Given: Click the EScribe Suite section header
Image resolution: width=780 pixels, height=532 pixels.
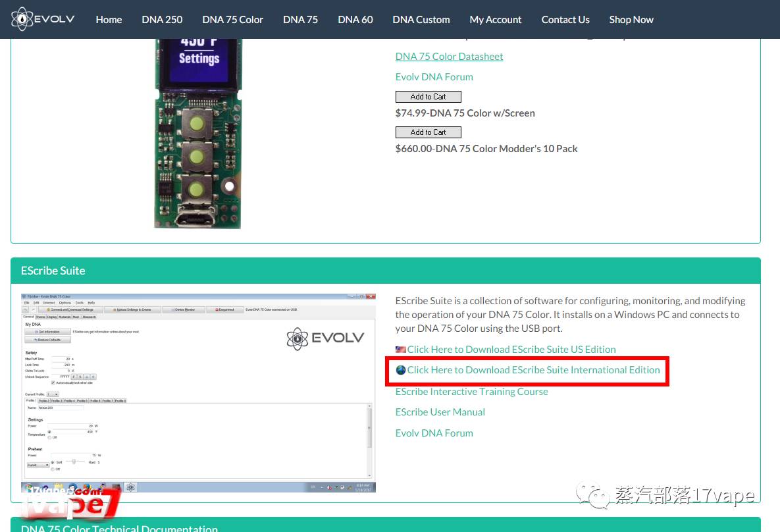Looking at the screenshot, I should click(x=386, y=271).
